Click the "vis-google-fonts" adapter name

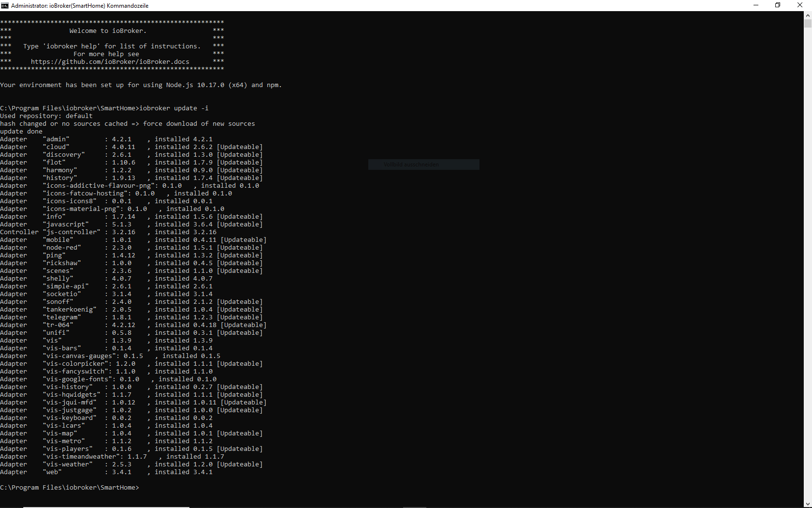(x=77, y=379)
